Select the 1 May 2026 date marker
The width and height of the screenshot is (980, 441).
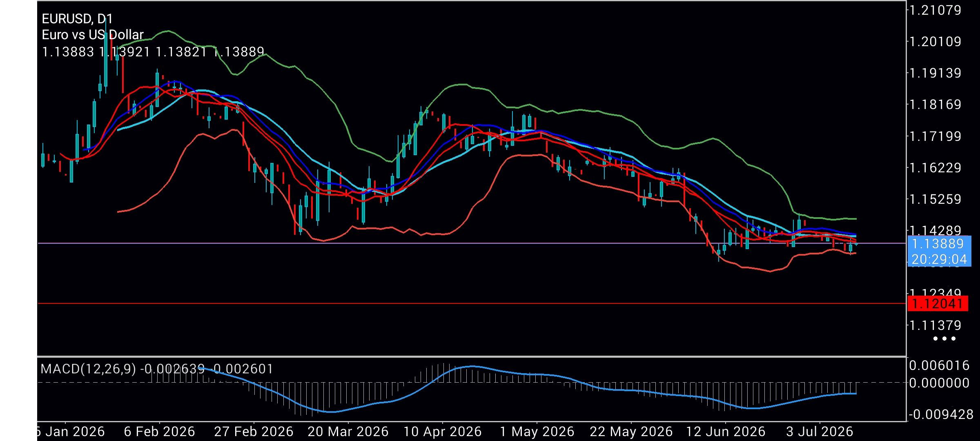(x=537, y=432)
